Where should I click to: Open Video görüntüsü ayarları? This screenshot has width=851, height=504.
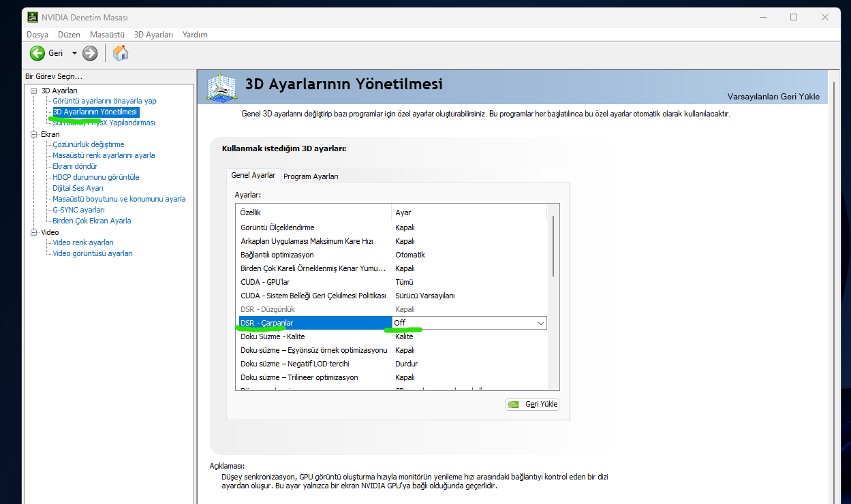93,253
